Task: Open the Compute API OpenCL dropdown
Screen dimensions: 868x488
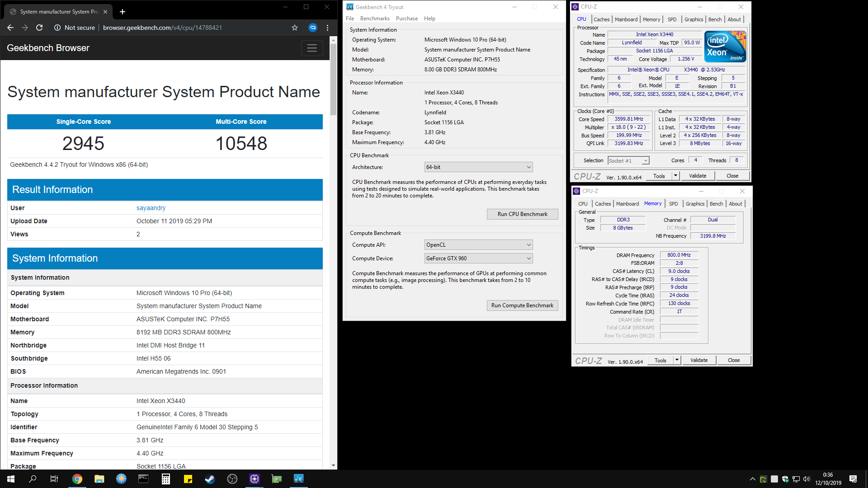Action: tap(478, 245)
